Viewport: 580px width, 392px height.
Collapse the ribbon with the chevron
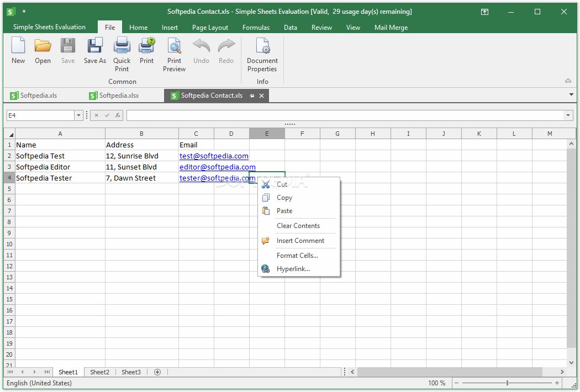tap(568, 81)
